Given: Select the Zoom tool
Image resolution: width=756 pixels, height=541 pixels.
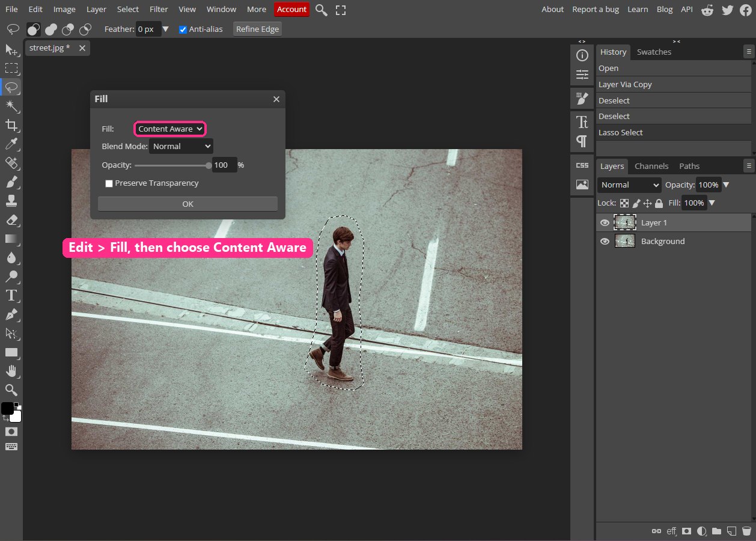Looking at the screenshot, I should point(11,390).
